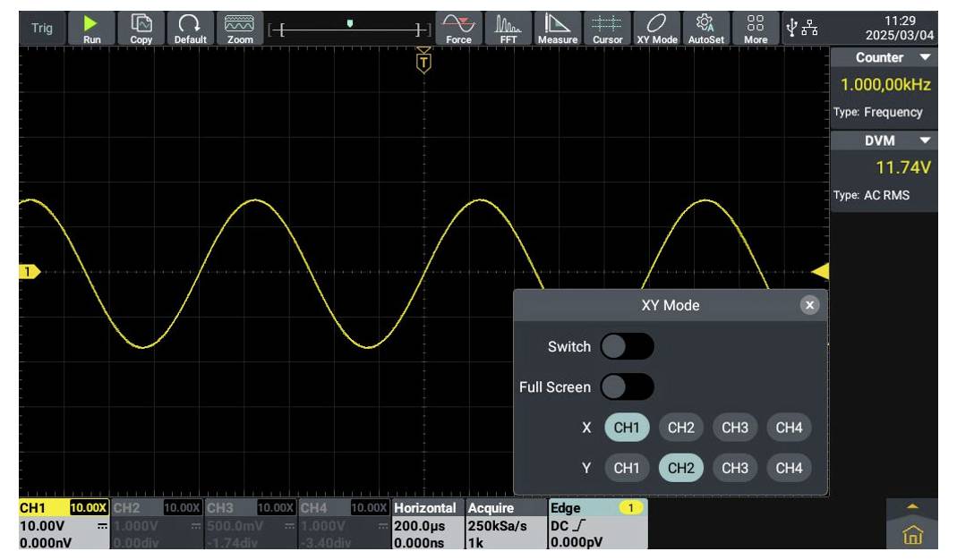Click the Force trigger icon

(x=459, y=26)
